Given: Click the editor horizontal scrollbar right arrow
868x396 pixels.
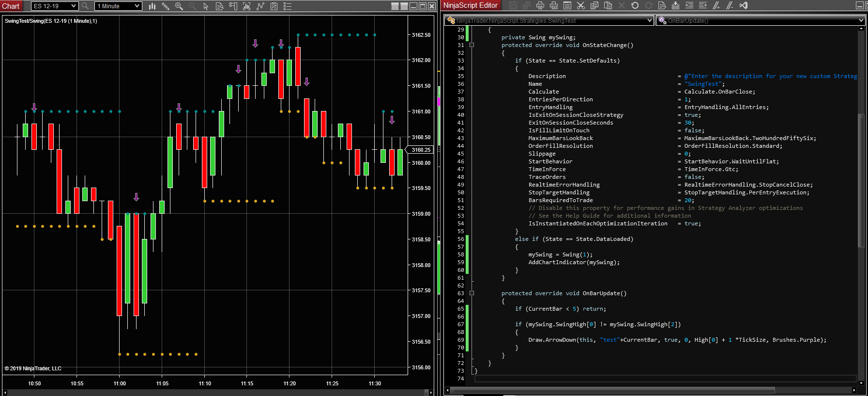Looking at the screenshot, I should [854, 390].
